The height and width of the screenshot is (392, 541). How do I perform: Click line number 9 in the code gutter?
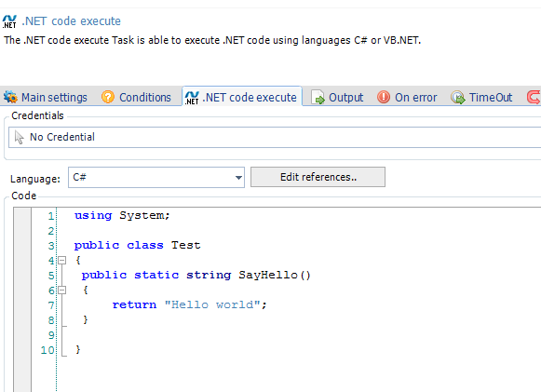click(x=51, y=335)
